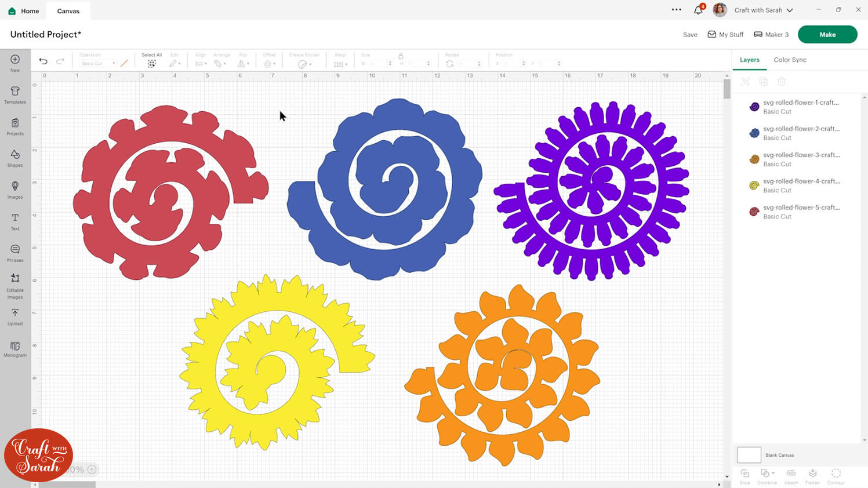Toggle the size aspect ratio lock
Viewport: 868px width, 488px height.
click(401, 56)
